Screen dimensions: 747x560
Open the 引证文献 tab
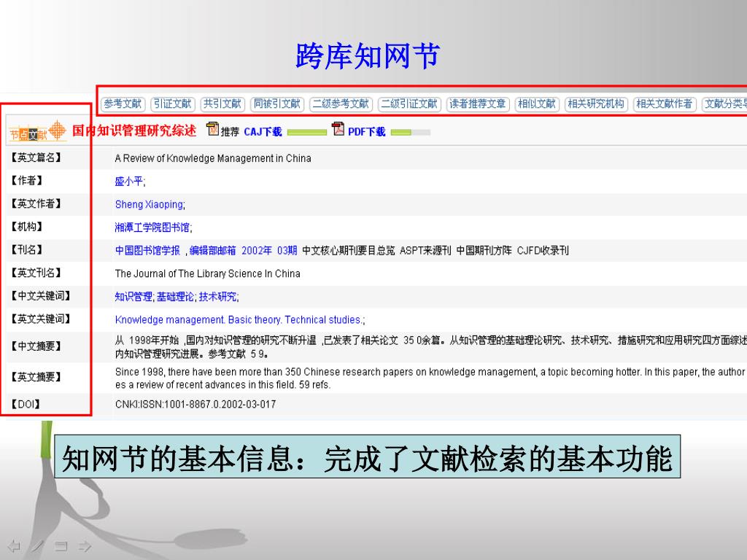tap(173, 104)
